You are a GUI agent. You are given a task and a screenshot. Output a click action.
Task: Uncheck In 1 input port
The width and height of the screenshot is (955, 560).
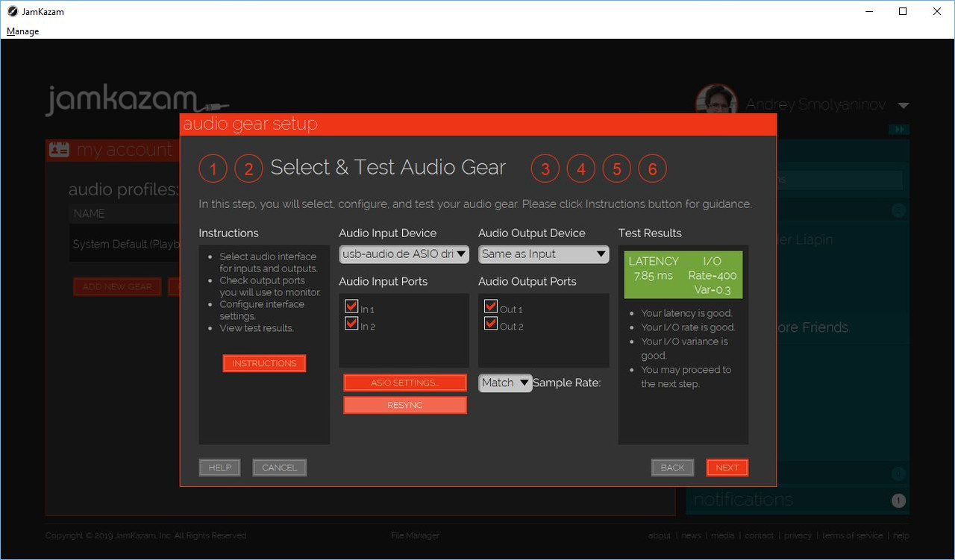(351, 306)
